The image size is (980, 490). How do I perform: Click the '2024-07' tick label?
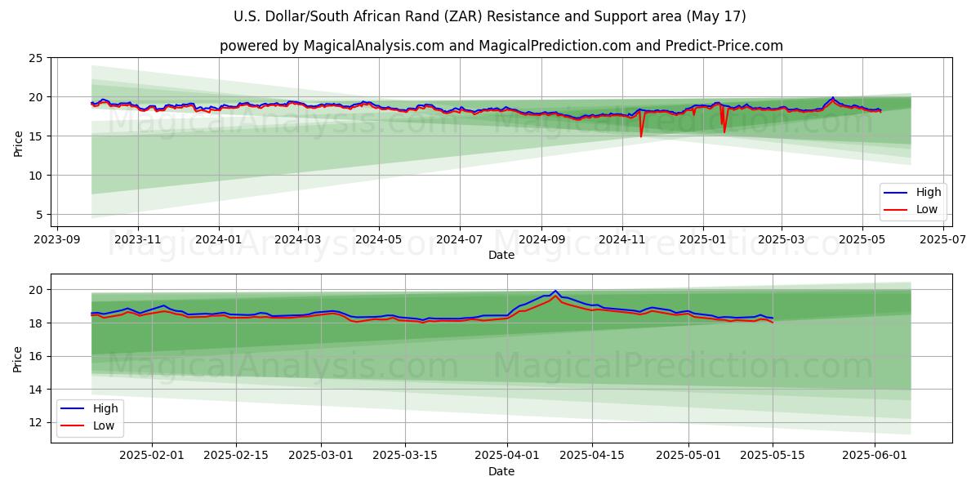459,239
